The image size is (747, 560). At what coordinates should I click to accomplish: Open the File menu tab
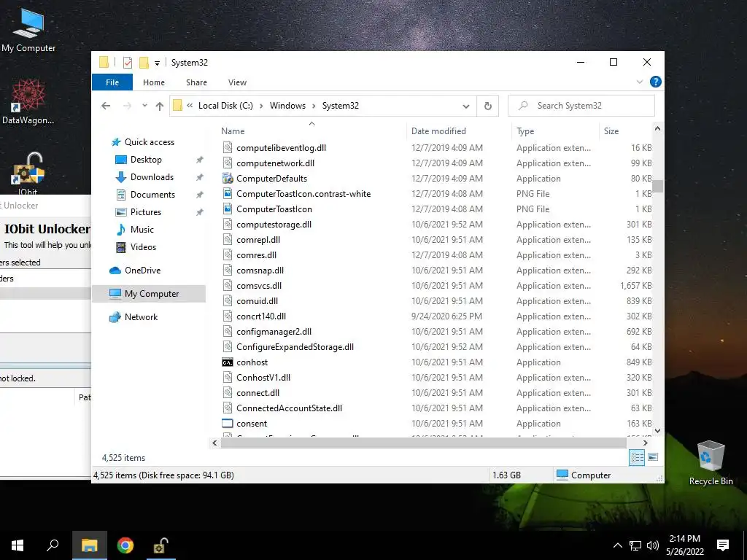coord(112,82)
